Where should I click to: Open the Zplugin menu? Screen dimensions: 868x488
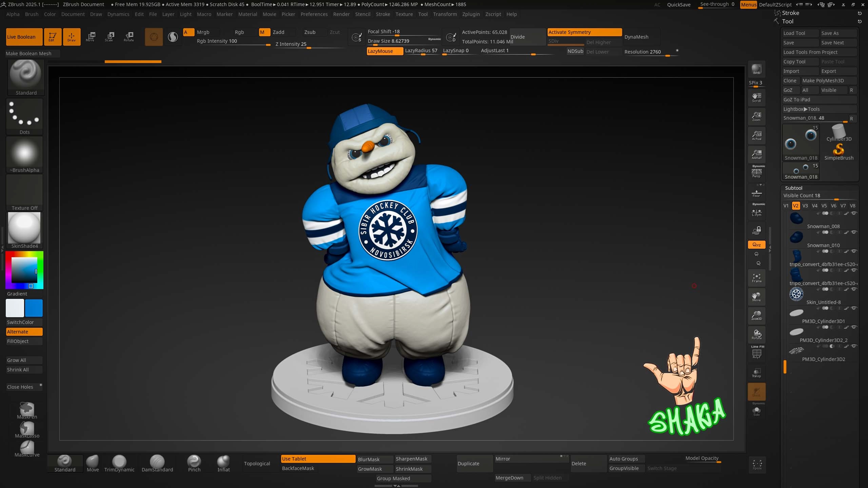pyautogui.click(x=471, y=14)
